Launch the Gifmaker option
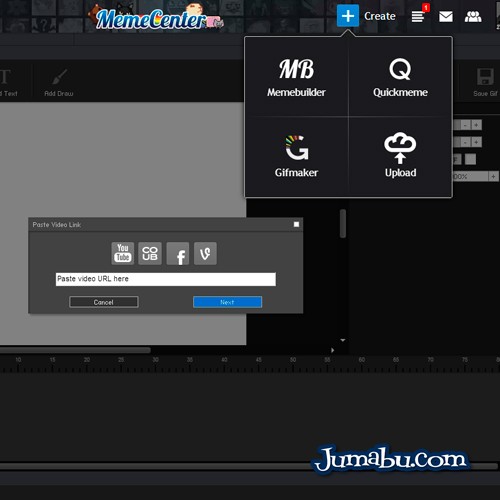This screenshot has width=500, height=500. (x=296, y=156)
